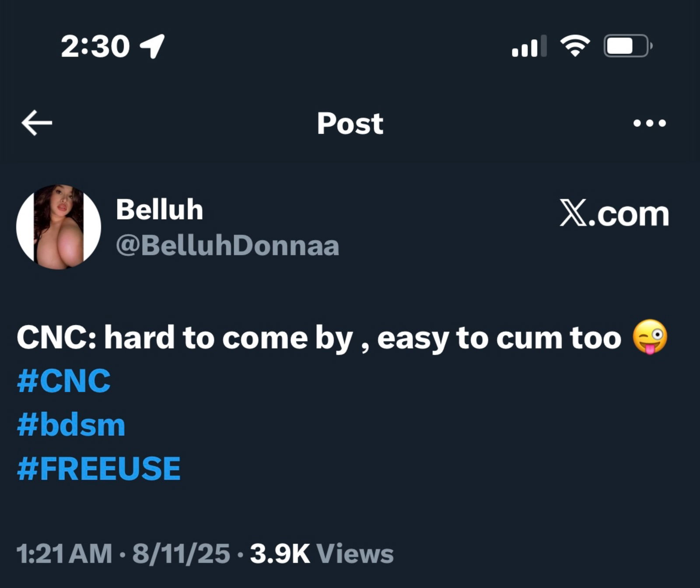This screenshot has height=588, width=700.
Task: Select the post body text
Action: click(x=306, y=337)
